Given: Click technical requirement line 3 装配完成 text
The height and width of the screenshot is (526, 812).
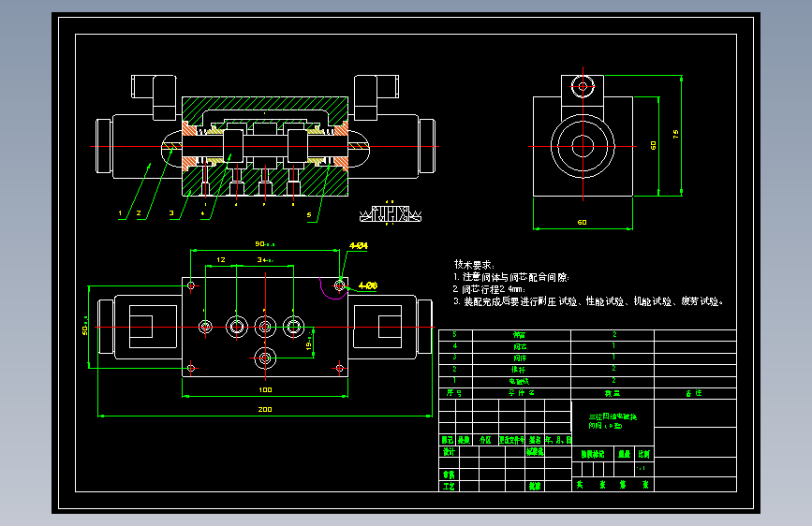Looking at the screenshot, I should (588, 301).
